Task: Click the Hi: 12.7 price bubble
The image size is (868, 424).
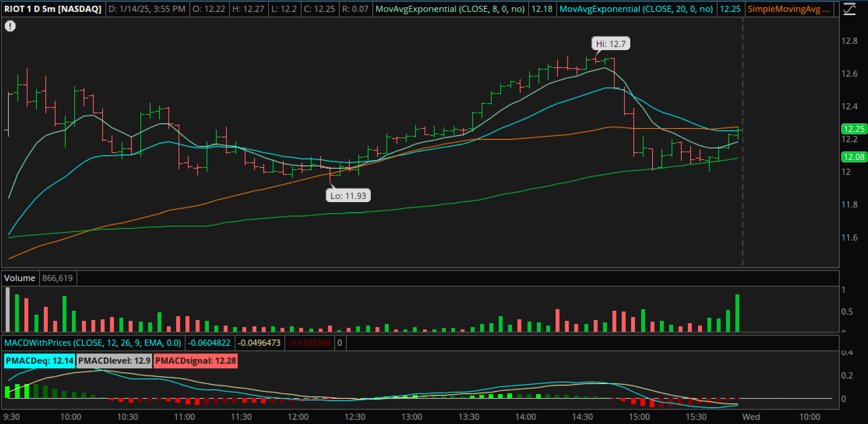Action: 611,44
